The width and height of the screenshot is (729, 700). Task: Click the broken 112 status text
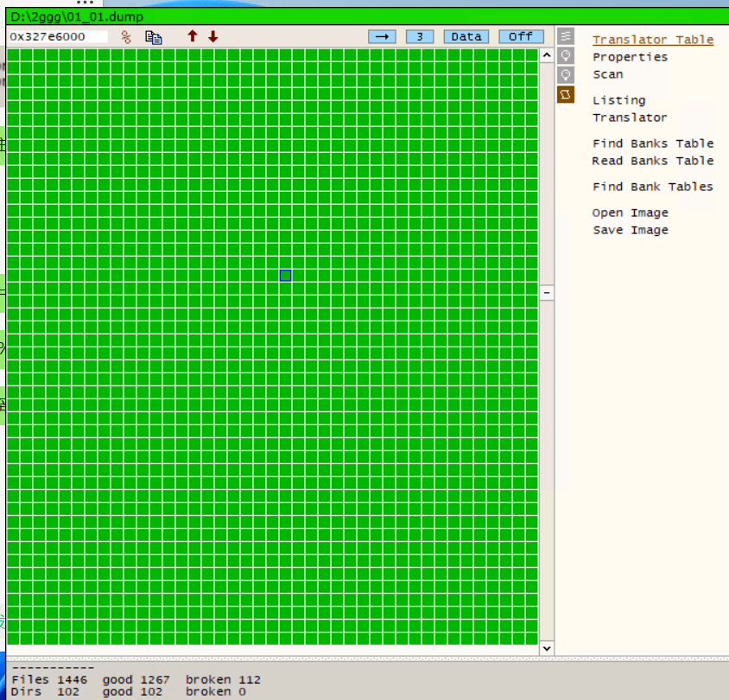[223, 679]
